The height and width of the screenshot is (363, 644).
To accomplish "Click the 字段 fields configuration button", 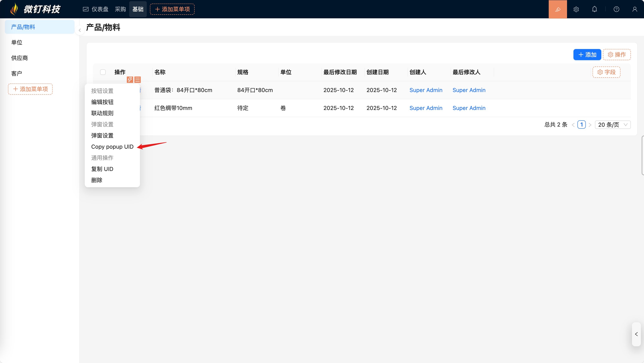I will pyautogui.click(x=606, y=72).
